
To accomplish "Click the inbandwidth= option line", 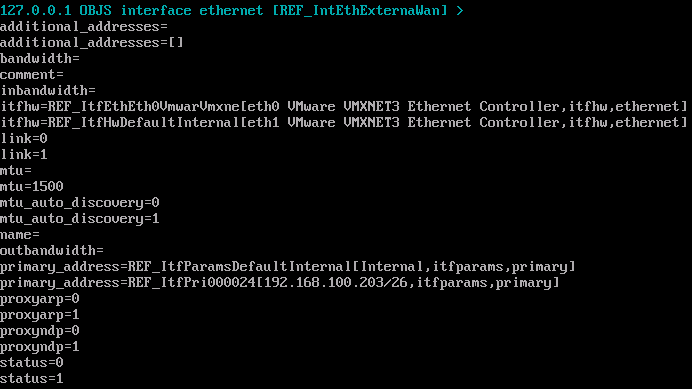I will [x=48, y=91].
